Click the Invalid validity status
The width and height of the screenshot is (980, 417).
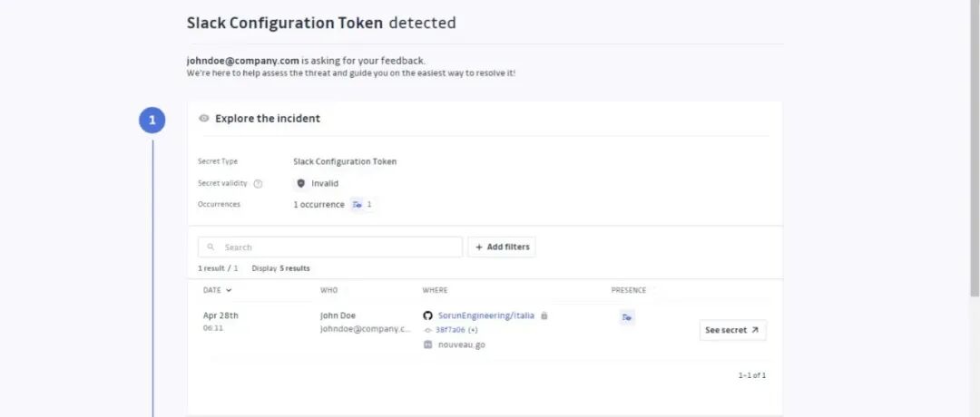coord(325,183)
